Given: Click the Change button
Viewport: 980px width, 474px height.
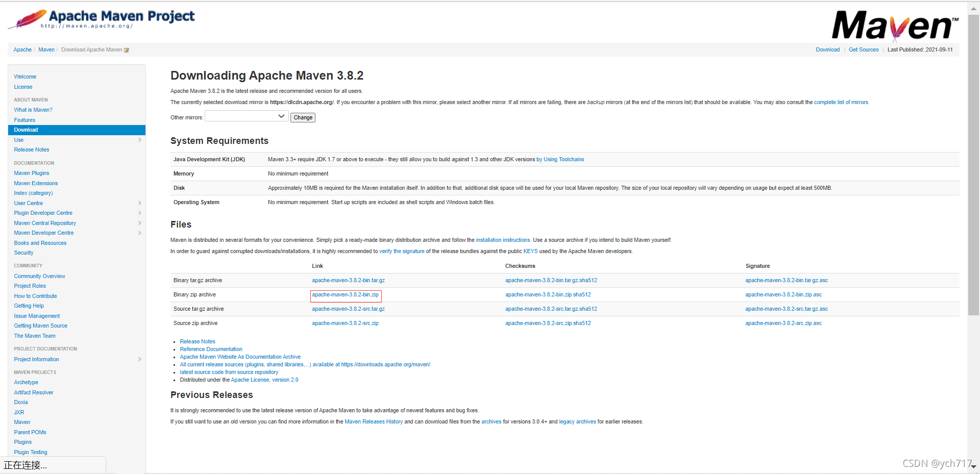Looking at the screenshot, I should (303, 117).
